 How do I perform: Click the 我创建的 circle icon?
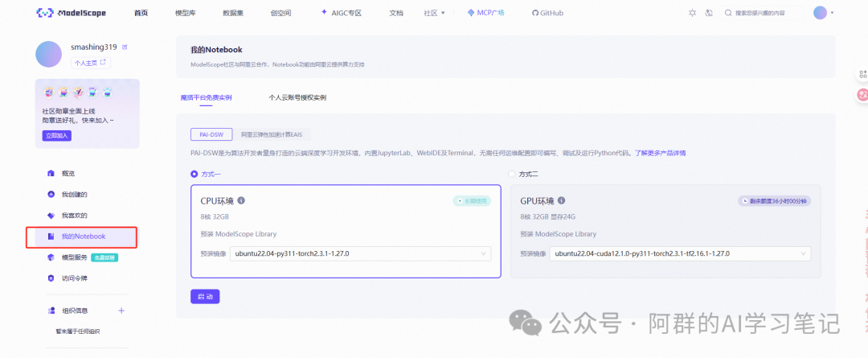(51, 195)
